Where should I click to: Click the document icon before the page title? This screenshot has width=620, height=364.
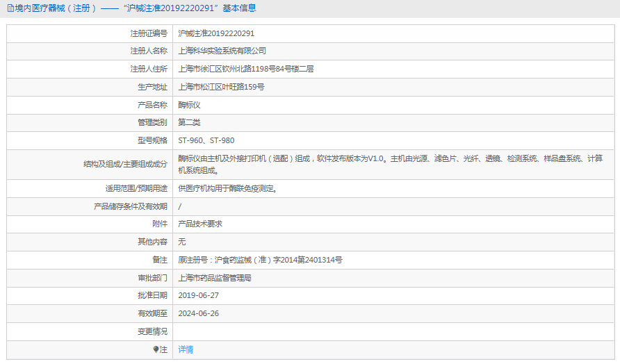tap(10, 8)
